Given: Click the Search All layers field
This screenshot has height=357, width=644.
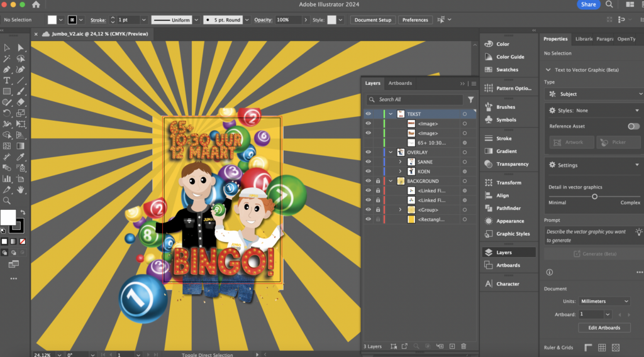Looking at the screenshot, I should [x=415, y=99].
